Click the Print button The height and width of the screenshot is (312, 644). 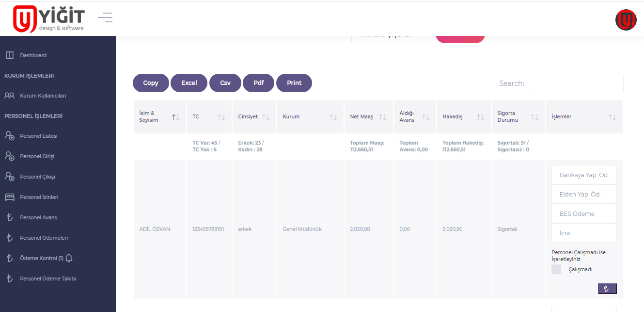click(294, 83)
